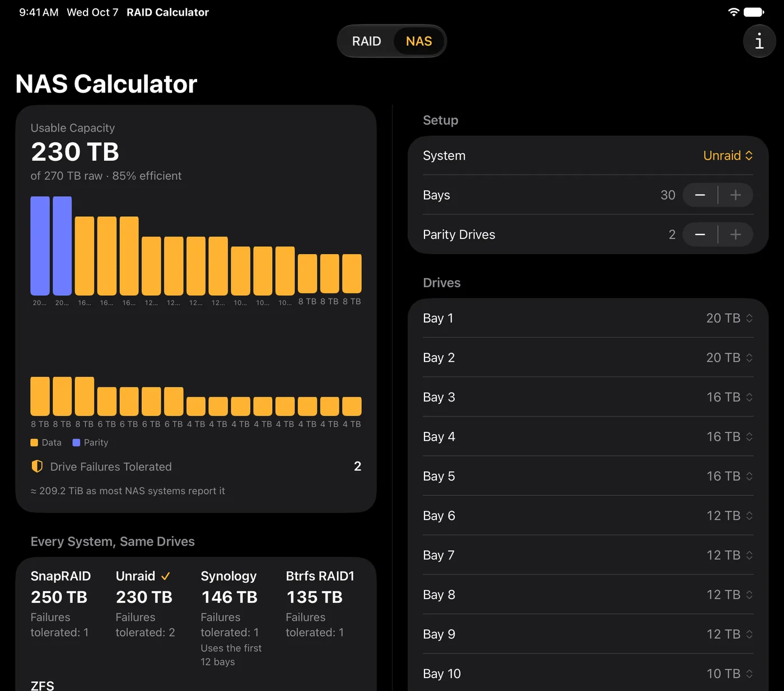The height and width of the screenshot is (691, 784).
Task: Click the Drive Failures Tolerated shield icon
Action: tap(37, 466)
